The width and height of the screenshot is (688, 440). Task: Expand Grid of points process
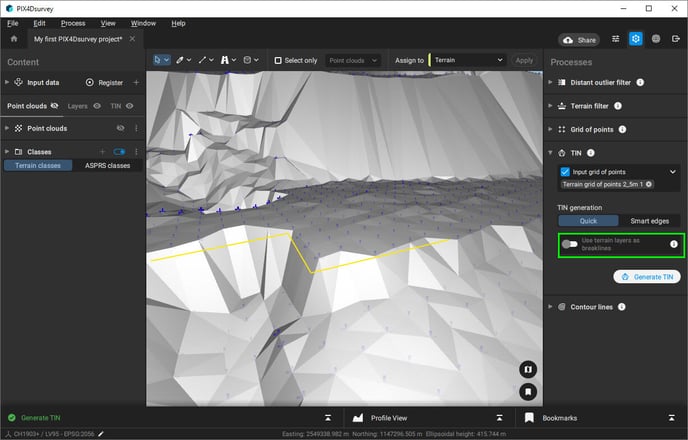click(x=550, y=129)
